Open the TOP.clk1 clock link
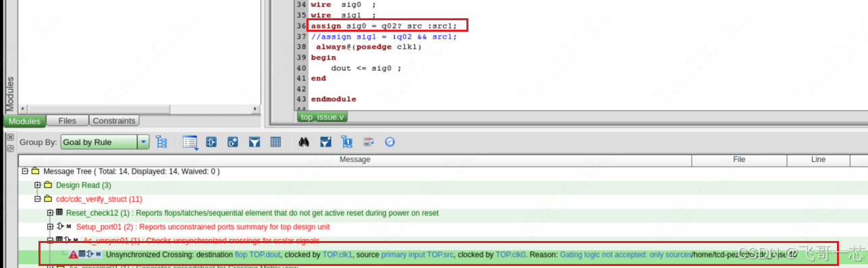The image size is (868, 268). pos(337,254)
